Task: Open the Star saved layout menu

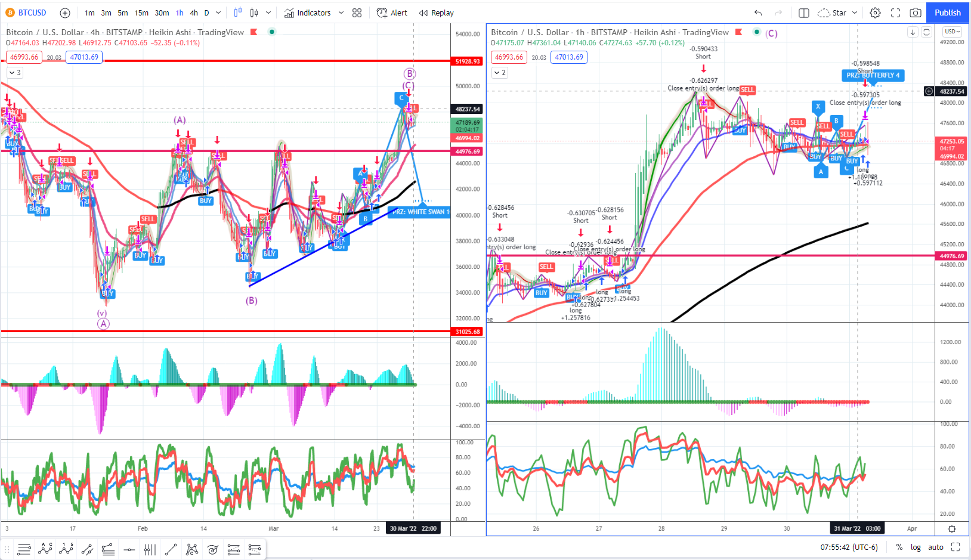Action: 832,13
